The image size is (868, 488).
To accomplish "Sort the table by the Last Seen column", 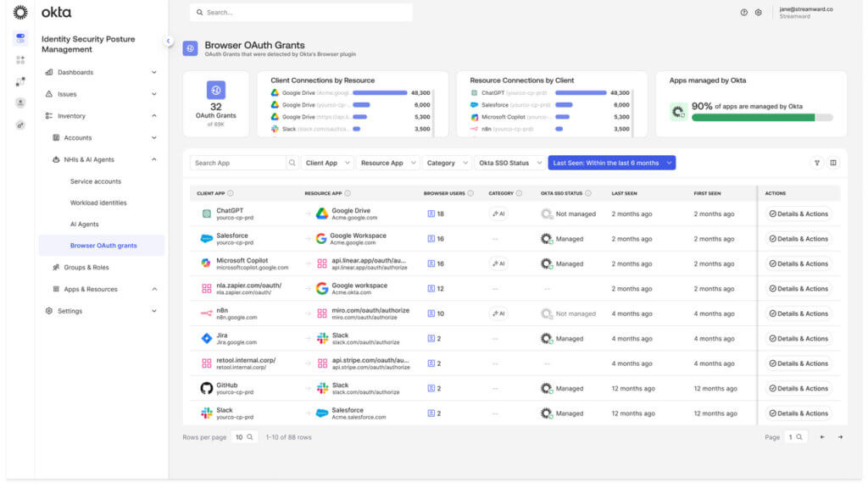I will (624, 193).
